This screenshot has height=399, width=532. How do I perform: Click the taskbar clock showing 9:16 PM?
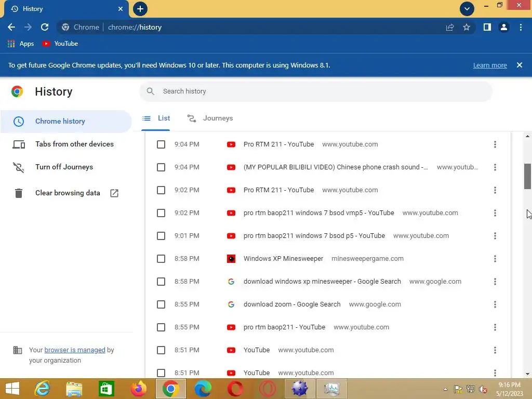pos(509,389)
